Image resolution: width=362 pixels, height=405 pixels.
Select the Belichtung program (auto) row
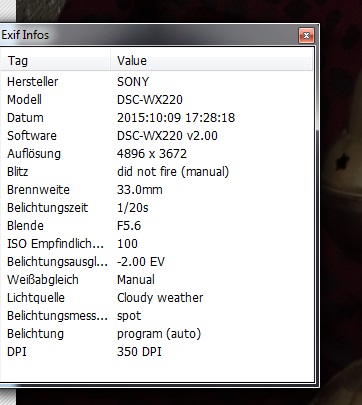tap(157, 334)
